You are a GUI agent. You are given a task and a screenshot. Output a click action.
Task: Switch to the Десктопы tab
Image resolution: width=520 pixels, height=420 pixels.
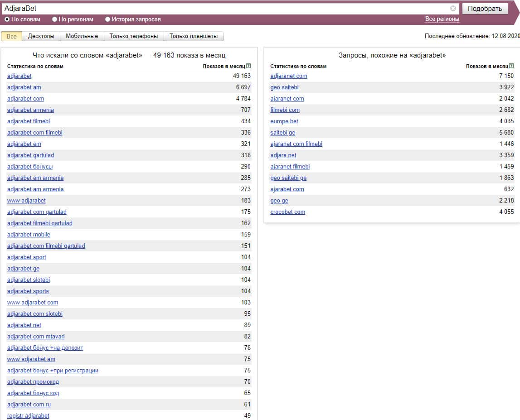(x=41, y=36)
